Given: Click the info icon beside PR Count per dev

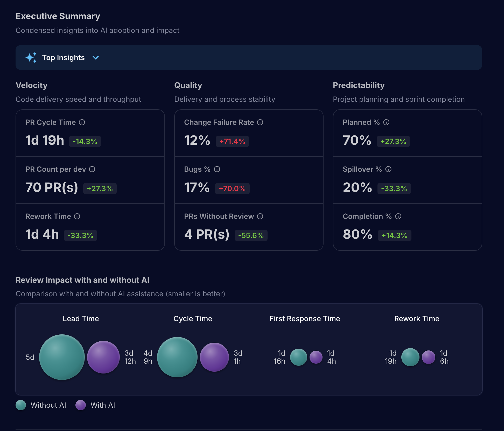Looking at the screenshot, I should (92, 169).
